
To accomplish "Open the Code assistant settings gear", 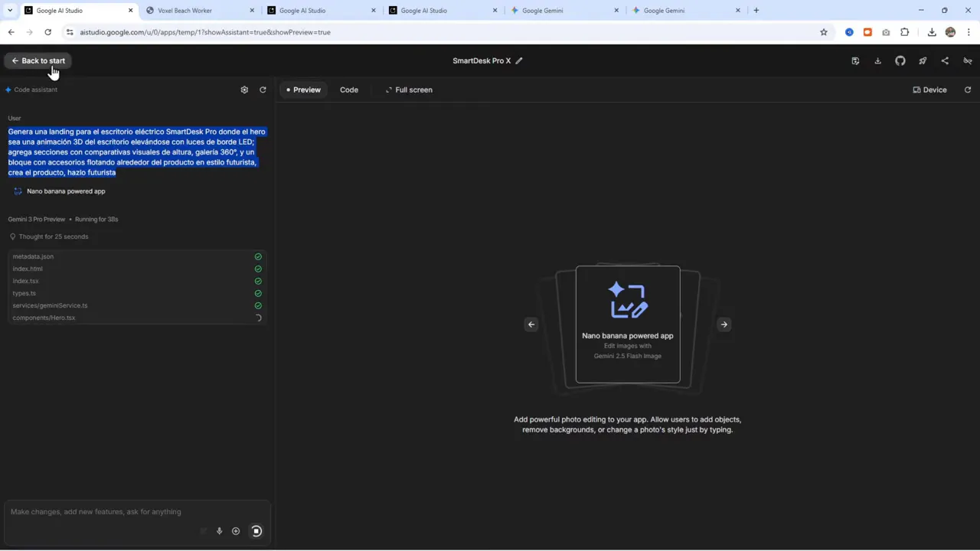I will (x=244, y=90).
